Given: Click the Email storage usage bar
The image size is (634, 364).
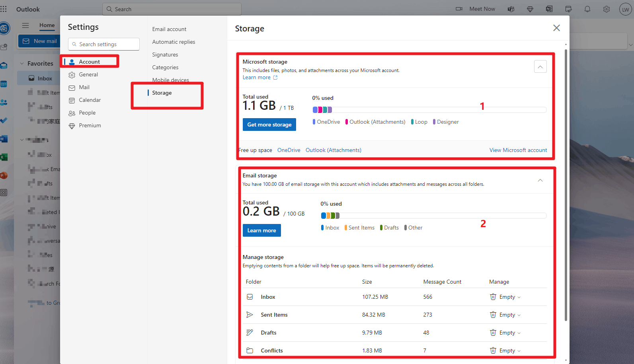Looking at the screenshot, I should [x=433, y=216].
